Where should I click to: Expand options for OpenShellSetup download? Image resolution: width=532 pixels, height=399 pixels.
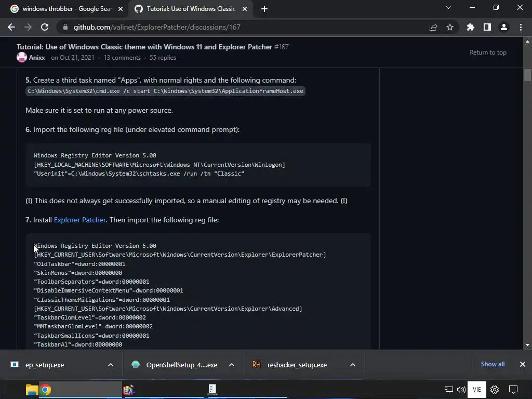[x=232, y=365]
